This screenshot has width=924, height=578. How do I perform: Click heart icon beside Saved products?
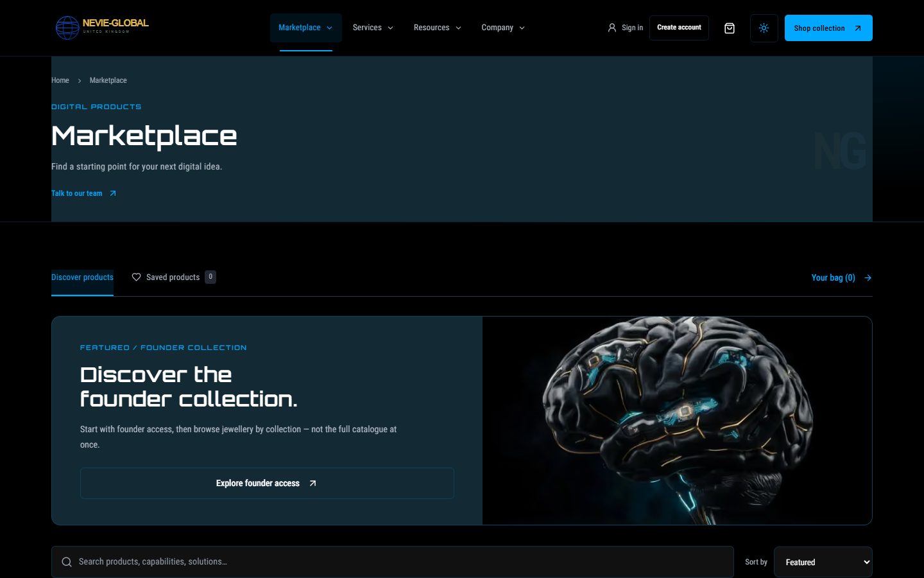(136, 277)
